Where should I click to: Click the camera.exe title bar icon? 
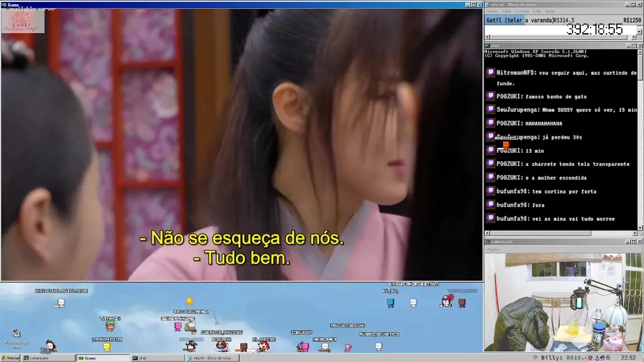[488, 242]
